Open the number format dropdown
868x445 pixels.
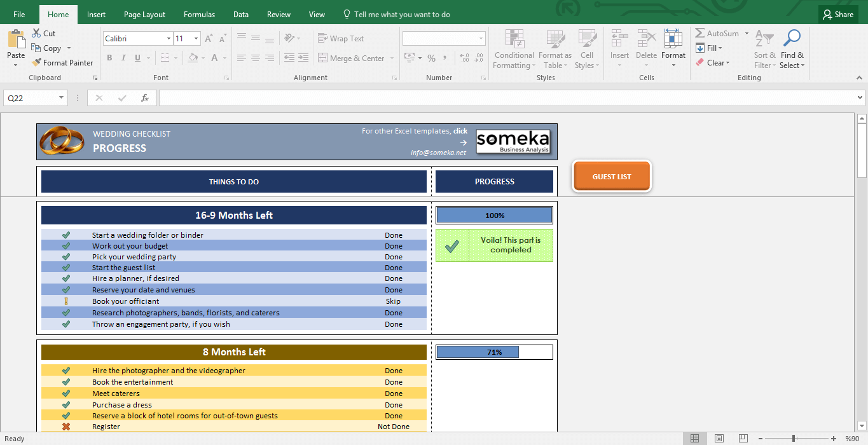[x=481, y=39]
